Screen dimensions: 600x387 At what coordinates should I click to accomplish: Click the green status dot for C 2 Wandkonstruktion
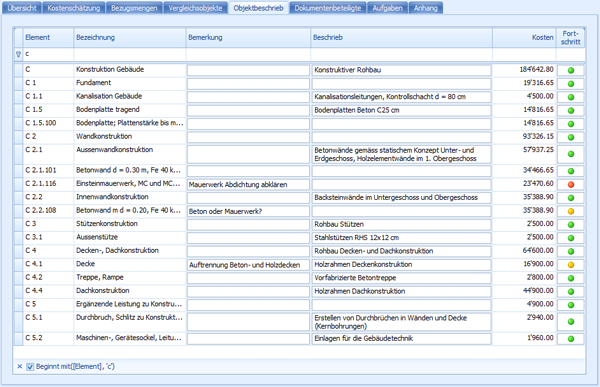[x=571, y=137]
